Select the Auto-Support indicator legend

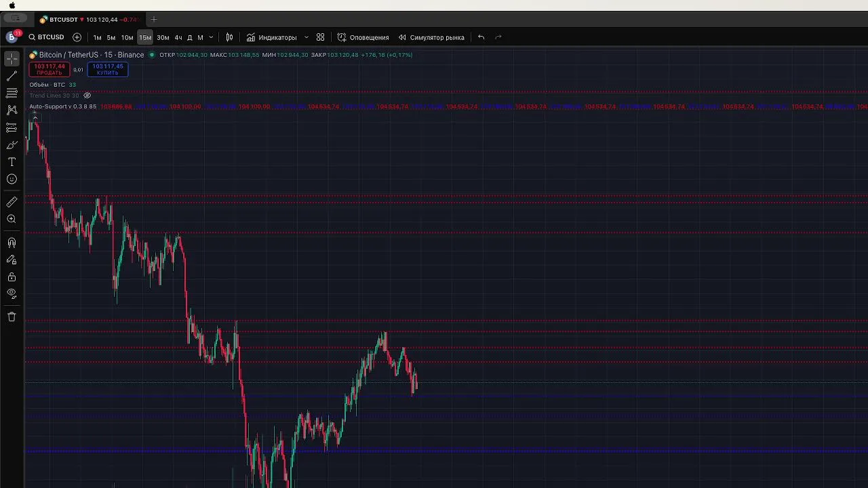coord(62,106)
